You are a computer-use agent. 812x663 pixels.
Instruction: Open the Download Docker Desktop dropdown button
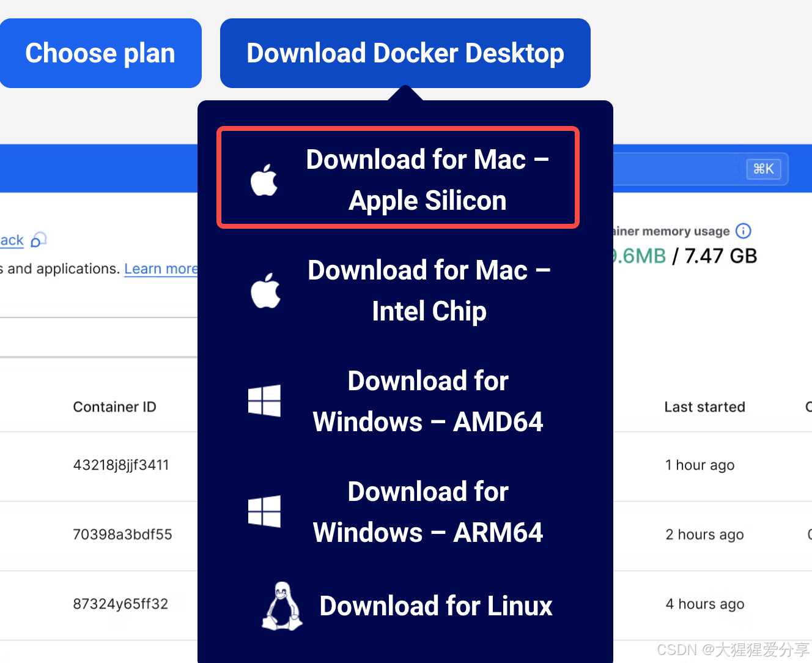pyautogui.click(x=405, y=53)
